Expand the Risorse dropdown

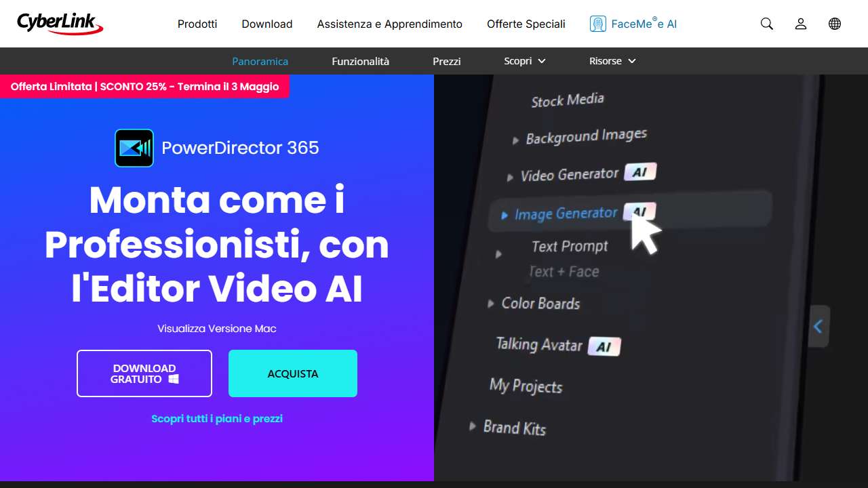point(613,61)
